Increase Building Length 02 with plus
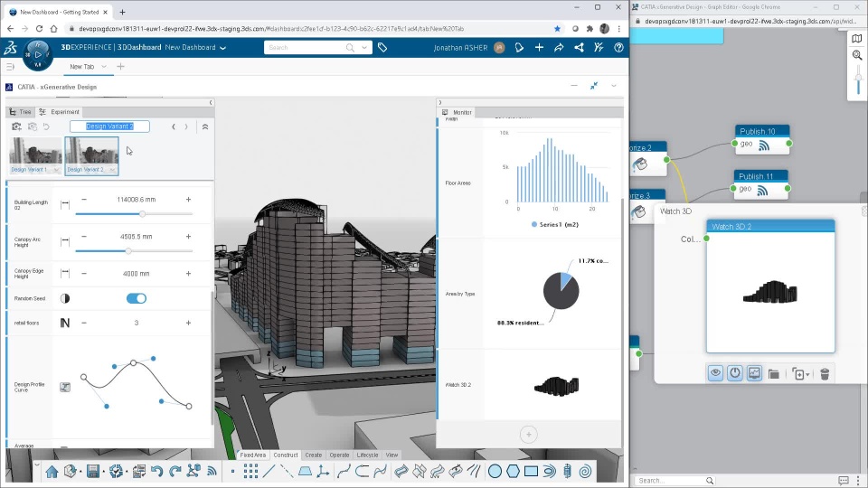The width and height of the screenshot is (868, 488). (188, 199)
